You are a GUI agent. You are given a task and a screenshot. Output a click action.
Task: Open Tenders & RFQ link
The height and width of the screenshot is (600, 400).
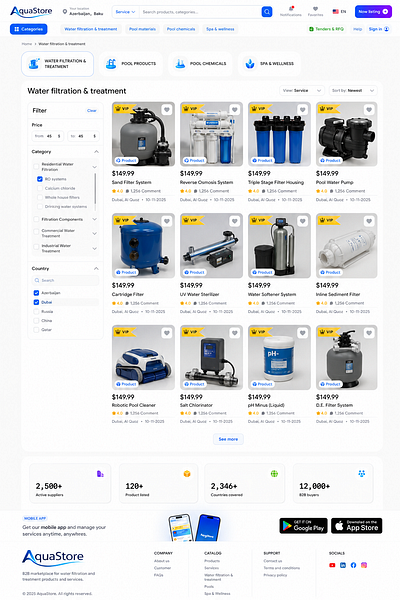pos(327,29)
